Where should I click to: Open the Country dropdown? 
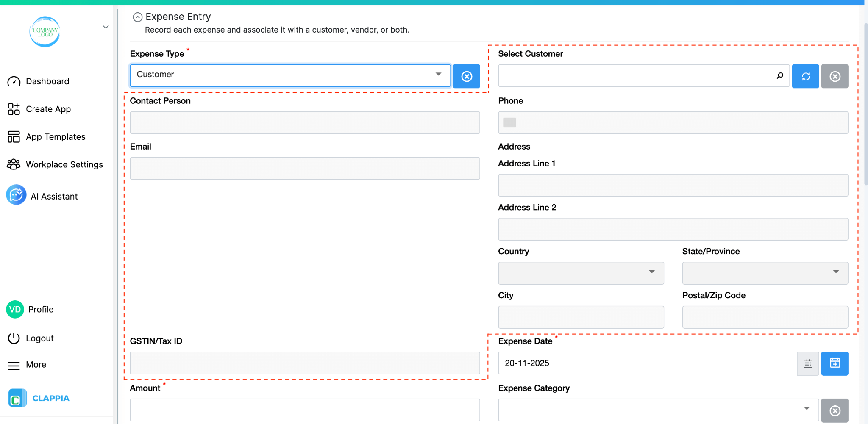(651, 273)
